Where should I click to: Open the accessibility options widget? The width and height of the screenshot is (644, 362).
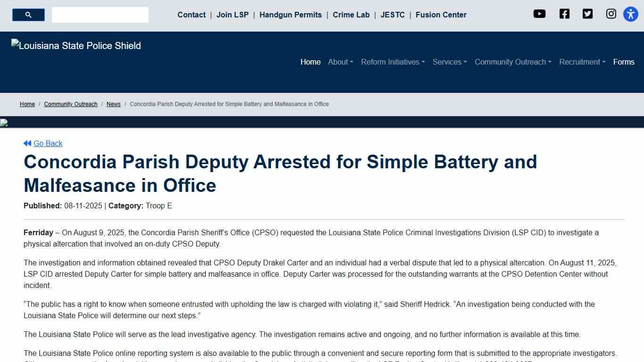630,14
